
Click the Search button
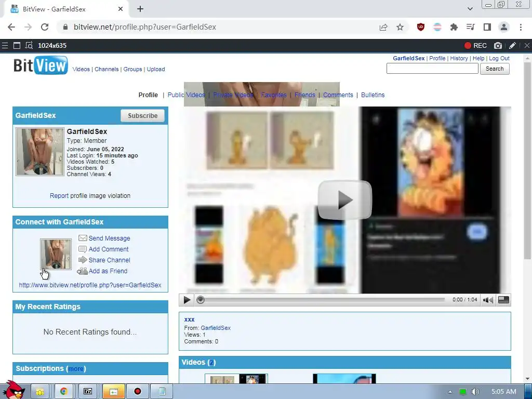click(x=495, y=69)
